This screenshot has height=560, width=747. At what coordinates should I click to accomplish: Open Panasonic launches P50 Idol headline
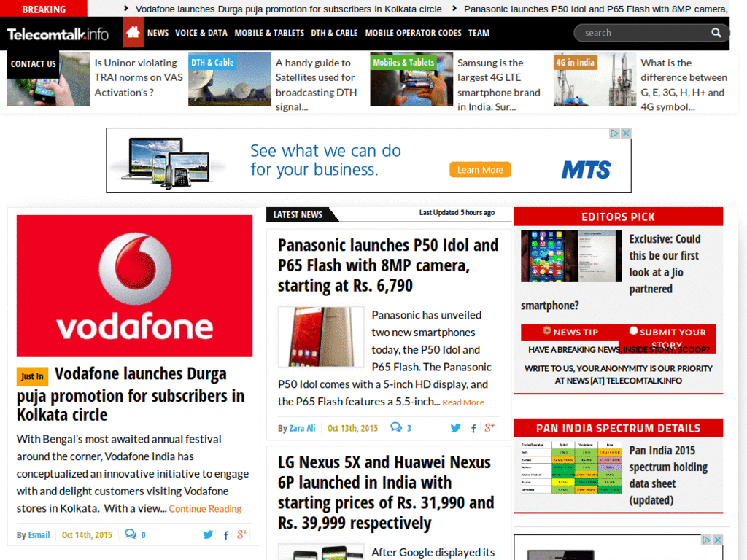[x=388, y=265]
